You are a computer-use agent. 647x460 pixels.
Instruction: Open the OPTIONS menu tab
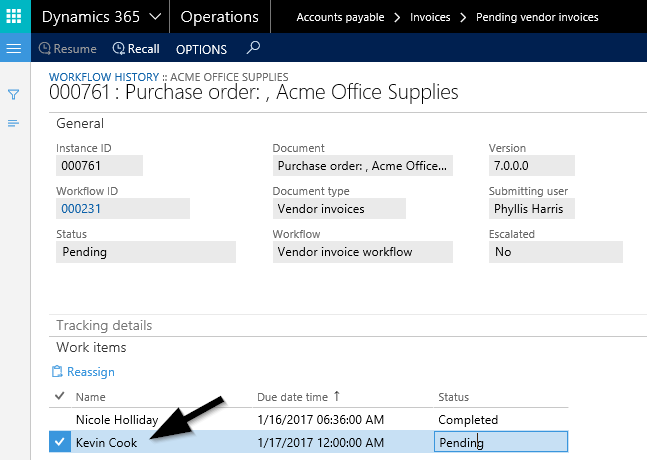201,49
